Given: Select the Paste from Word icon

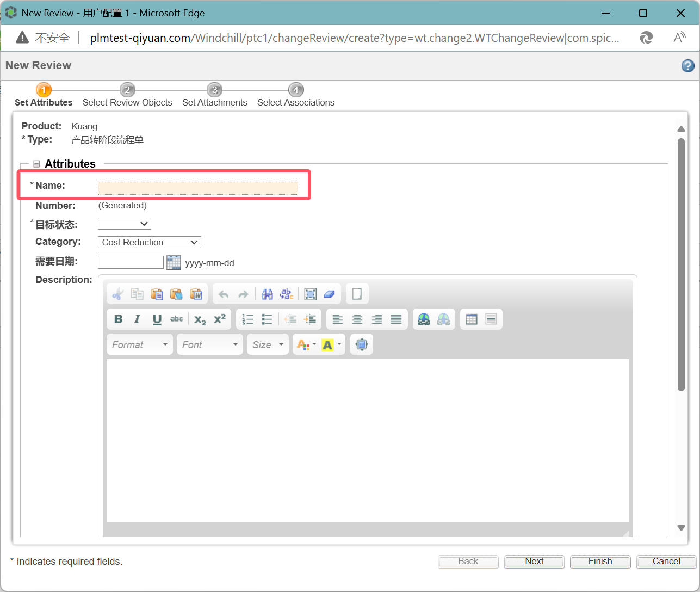Looking at the screenshot, I should tap(196, 294).
